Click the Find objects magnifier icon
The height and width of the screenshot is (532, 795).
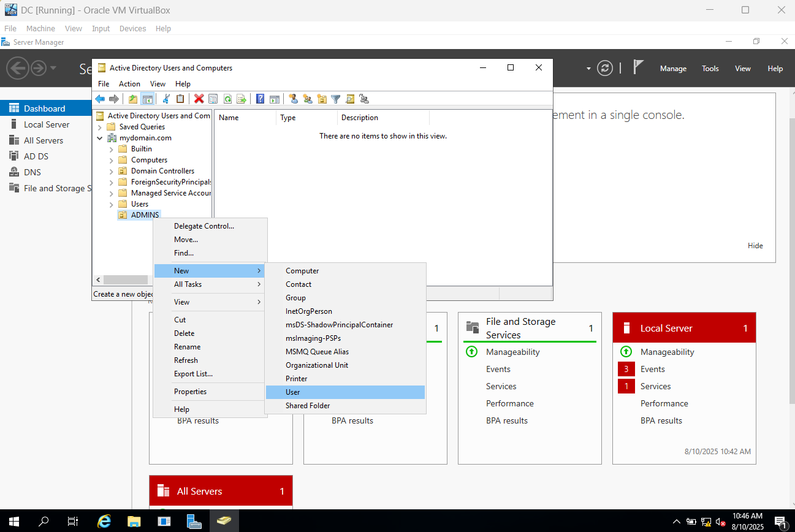pyautogui.click(x=350, y=99)
